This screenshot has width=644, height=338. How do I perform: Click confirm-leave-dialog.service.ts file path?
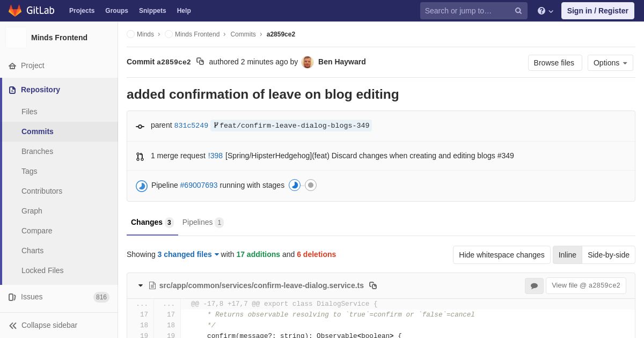[x=261, y=285]
